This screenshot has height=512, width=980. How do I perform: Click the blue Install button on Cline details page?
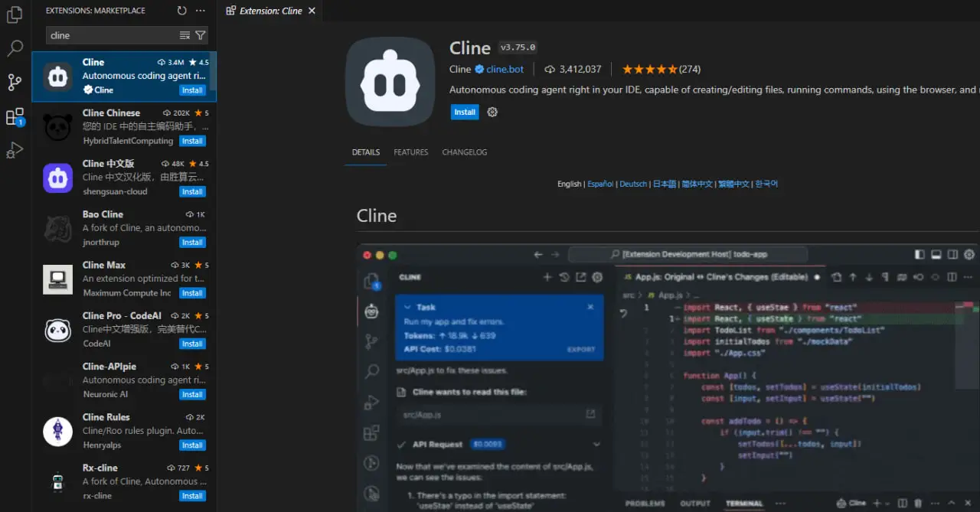click(465, 112)
